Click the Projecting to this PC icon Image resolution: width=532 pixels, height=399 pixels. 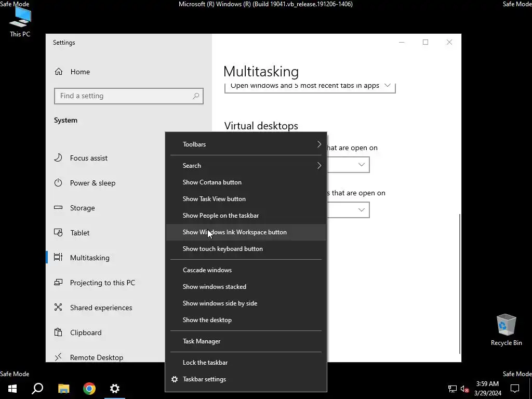(x=58, y=282)
